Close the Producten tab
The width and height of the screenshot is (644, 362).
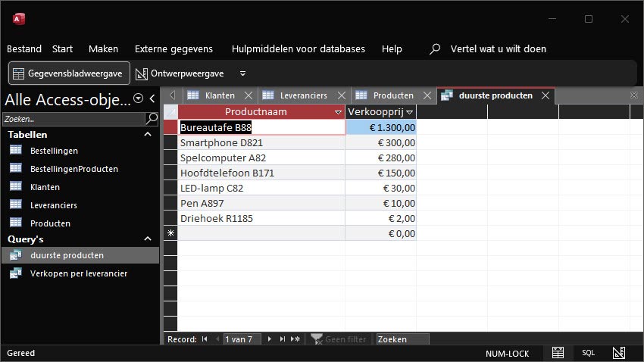[x=427, y=95]
